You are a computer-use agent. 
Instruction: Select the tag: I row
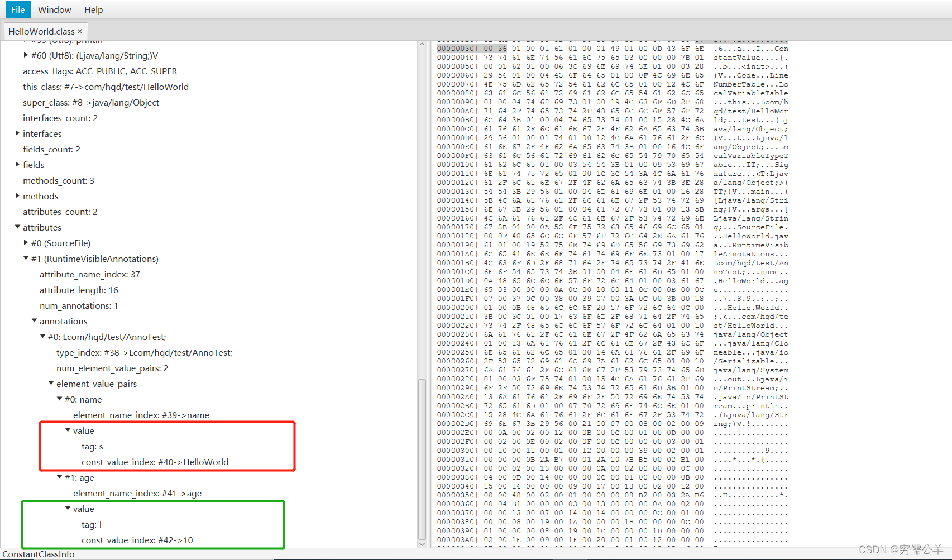(92, 524)
